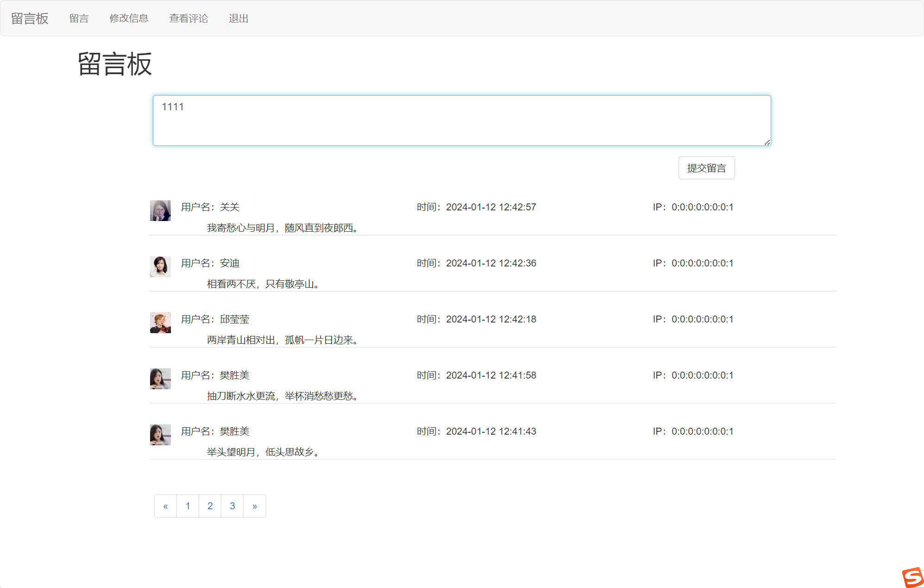Open the 留言 navigation menu item
This screenshot has height=588, width=924.
79,19
